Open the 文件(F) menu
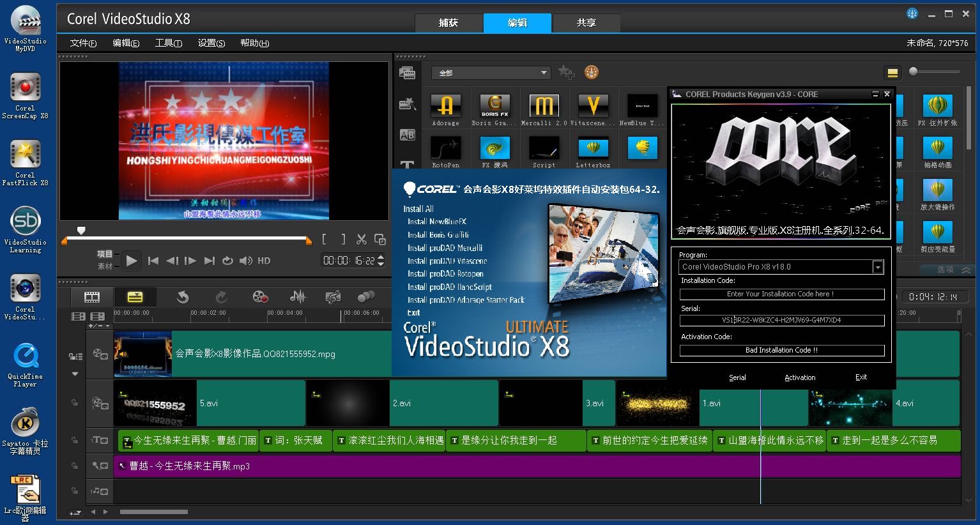This screenshot has width=980, height=525. point(83,43)
